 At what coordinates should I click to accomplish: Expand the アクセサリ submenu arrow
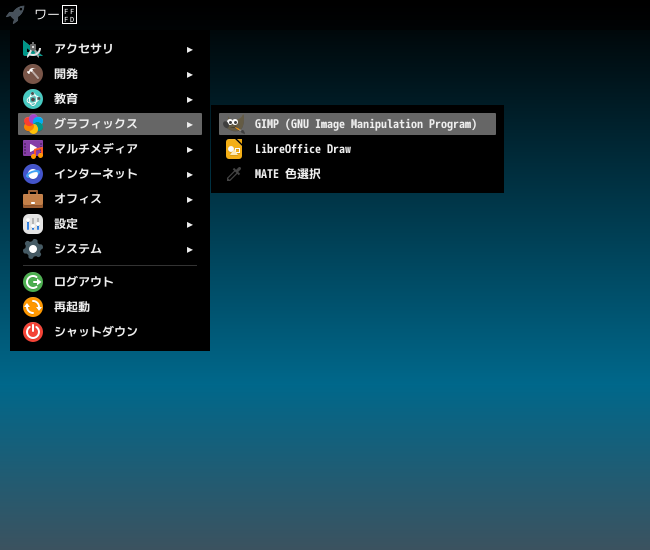coord(189,50)
